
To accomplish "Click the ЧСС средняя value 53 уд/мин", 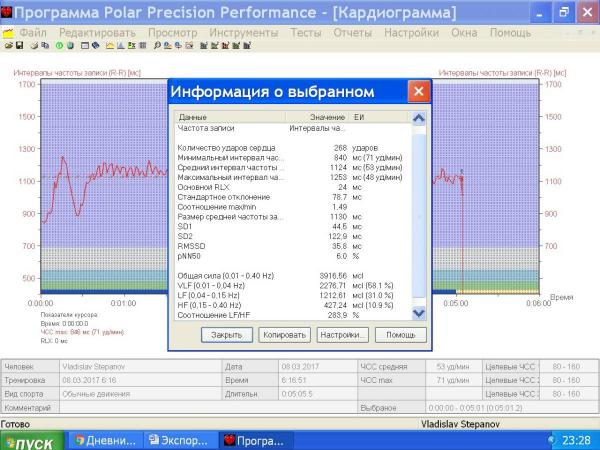I will [x=453, y=367].
